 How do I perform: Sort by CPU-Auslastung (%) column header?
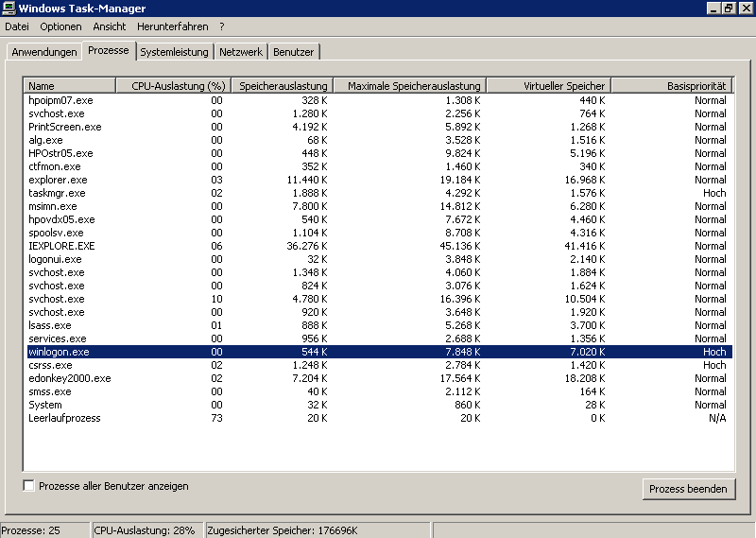click(x=173, y=86)
